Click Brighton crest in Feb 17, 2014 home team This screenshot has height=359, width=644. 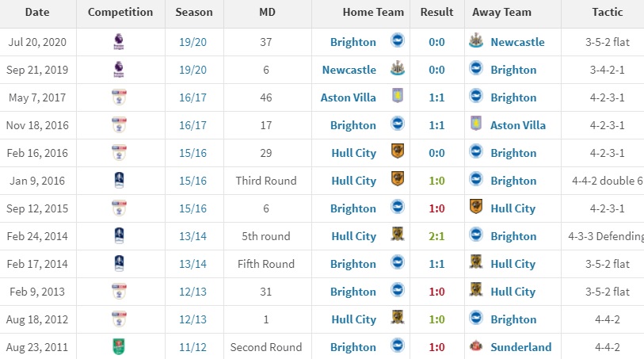pyautogui.click(x=397, y=262)
